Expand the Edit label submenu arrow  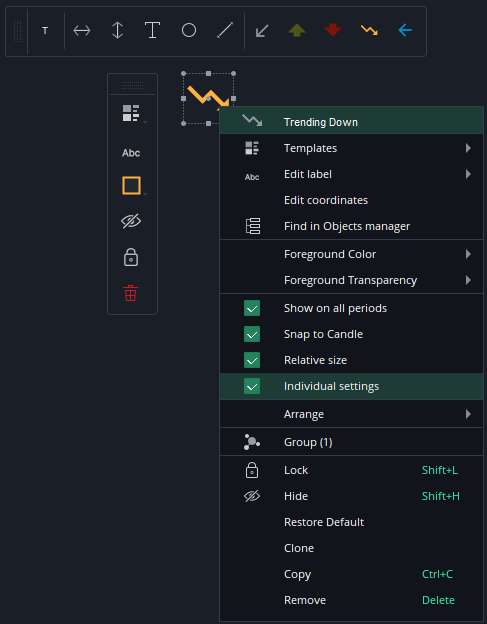468,174
